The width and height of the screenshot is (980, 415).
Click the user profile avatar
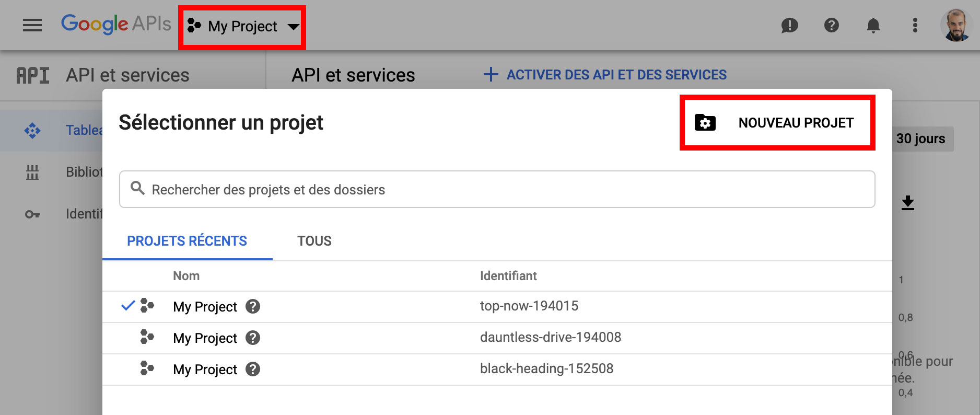pos(956,25)
